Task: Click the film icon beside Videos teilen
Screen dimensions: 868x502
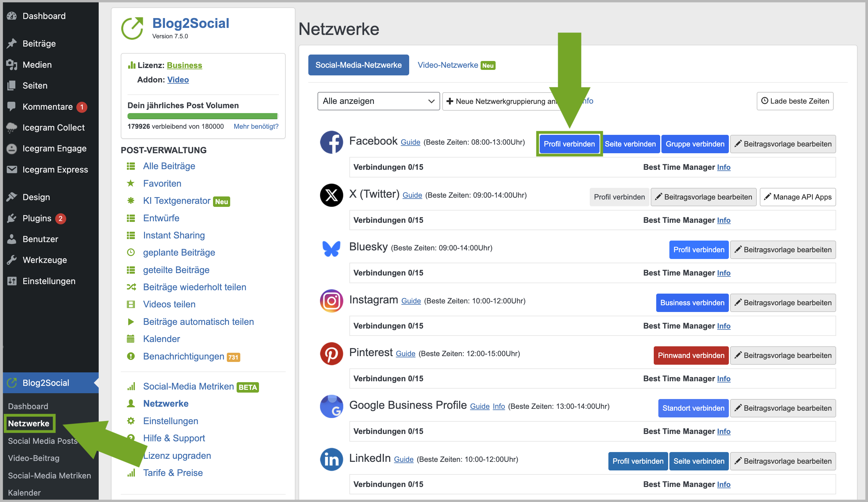Action: pos(131,304)
